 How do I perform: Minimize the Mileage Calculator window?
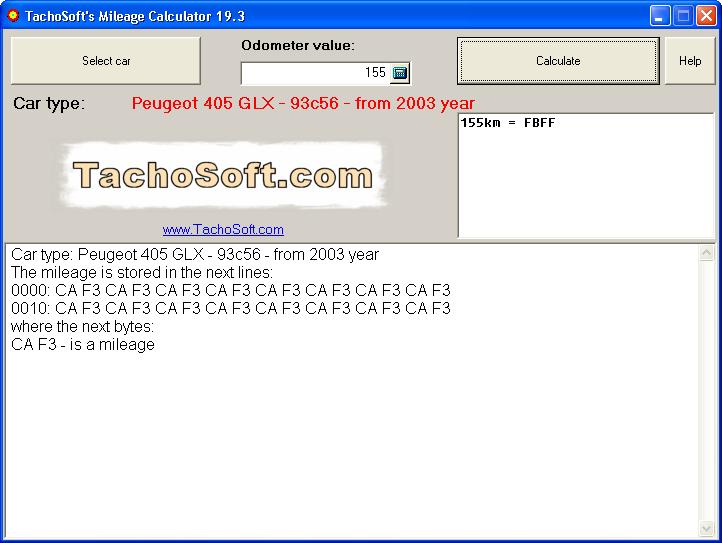660,16
